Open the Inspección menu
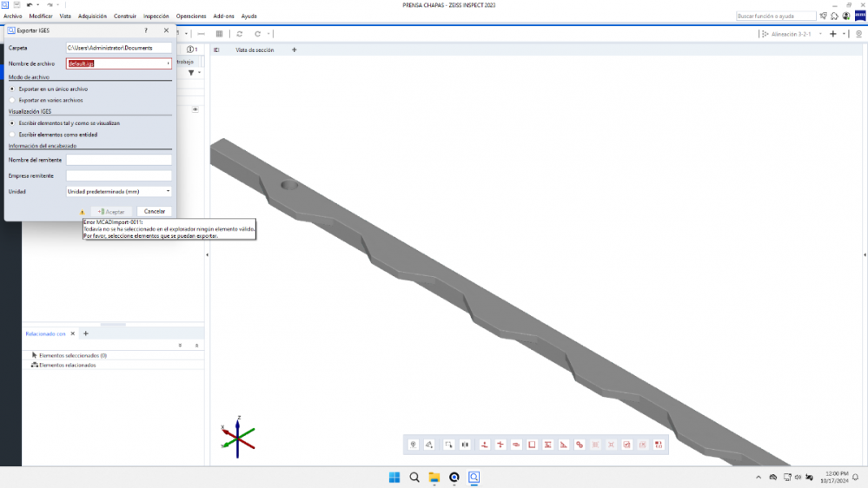Image resolution: width=868 pixels, height=488 pixels. pos(156,16)
